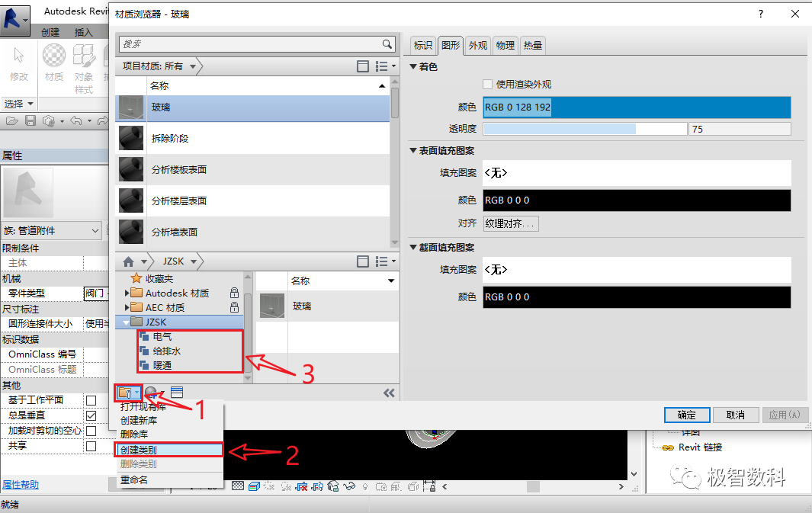Open the Revit application menu logo

coord(15,20)
